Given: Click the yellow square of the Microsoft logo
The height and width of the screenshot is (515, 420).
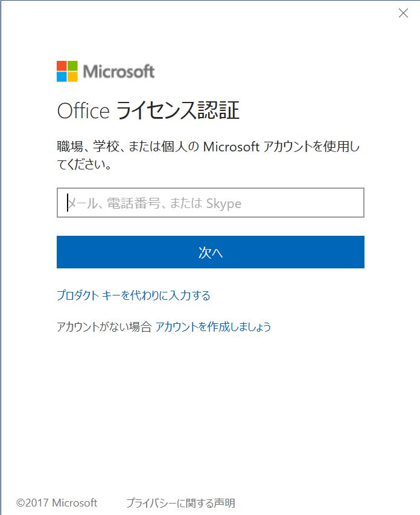Looking at the screenshot, I should tap(72, 76).
